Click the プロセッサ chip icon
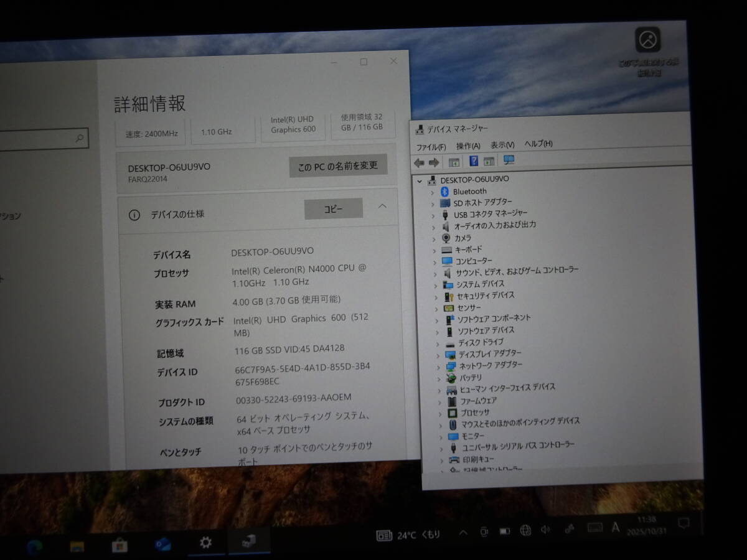Screen dimensions: 747x560 click(453, 413)
